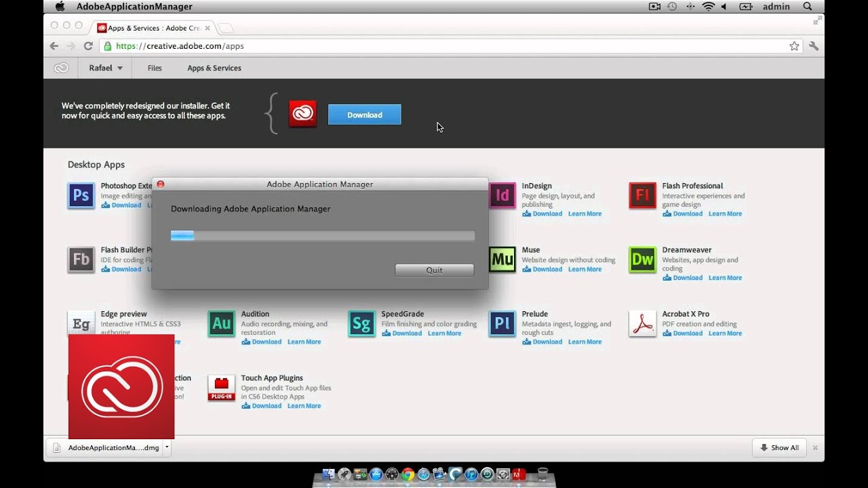The height and width of the screenshot is (488, 868).
Task: Open the new tab button in Chrome
Action: tap(226, 28)
